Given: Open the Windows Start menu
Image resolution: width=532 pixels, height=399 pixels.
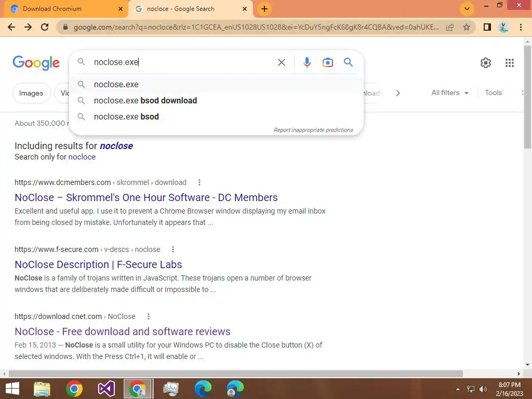Looking at the screenshot, I should [x=12, y=389].
